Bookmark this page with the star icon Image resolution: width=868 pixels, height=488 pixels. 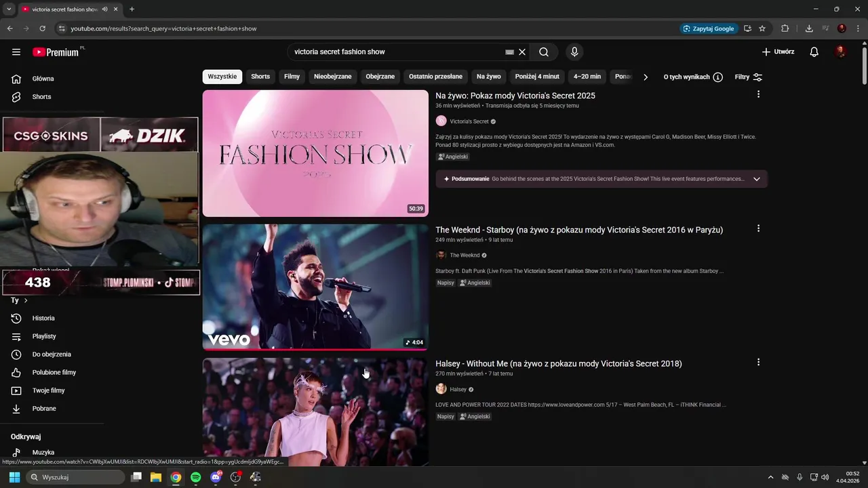pos(762,28)
